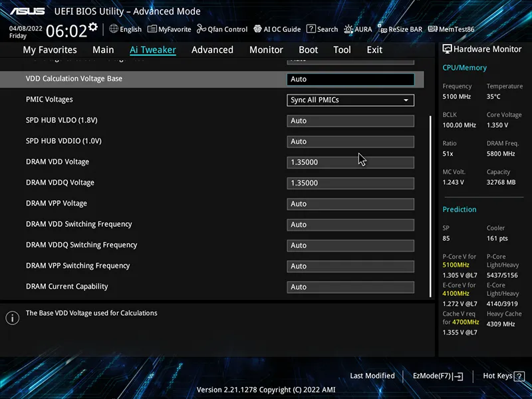532x399 pixels.
Task: Select the DRAM VDDQ Voltage label
Action: click(x=60, y=182)
